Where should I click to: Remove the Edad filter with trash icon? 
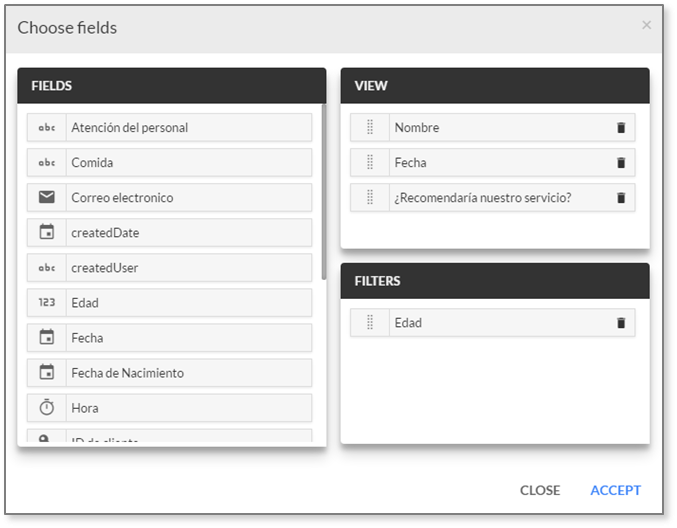click(x=621, y=323)
